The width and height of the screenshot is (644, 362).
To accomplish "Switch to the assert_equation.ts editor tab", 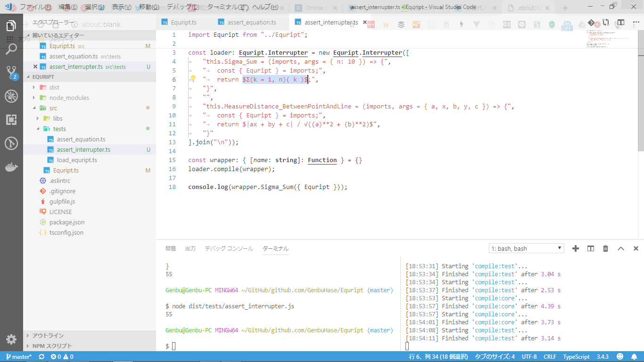I will [x=252, y=22].
